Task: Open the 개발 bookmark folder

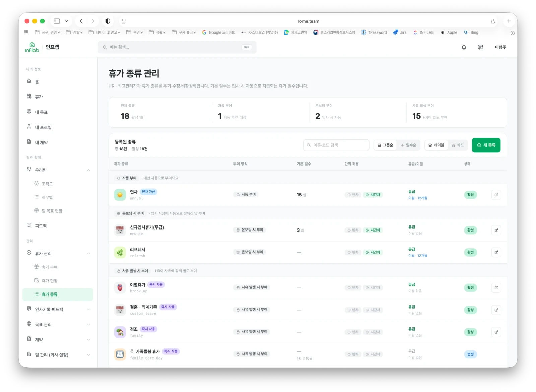Action: pos(74,32)
